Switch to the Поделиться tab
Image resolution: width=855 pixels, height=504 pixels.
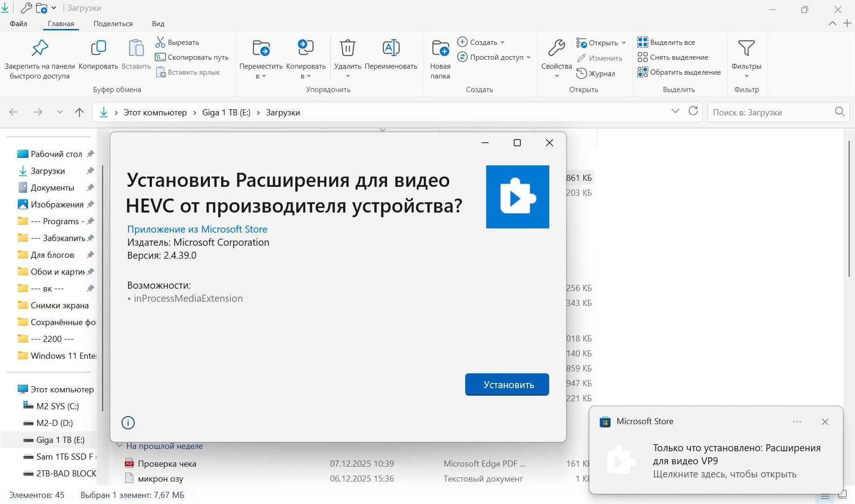(x=113, y=23)
